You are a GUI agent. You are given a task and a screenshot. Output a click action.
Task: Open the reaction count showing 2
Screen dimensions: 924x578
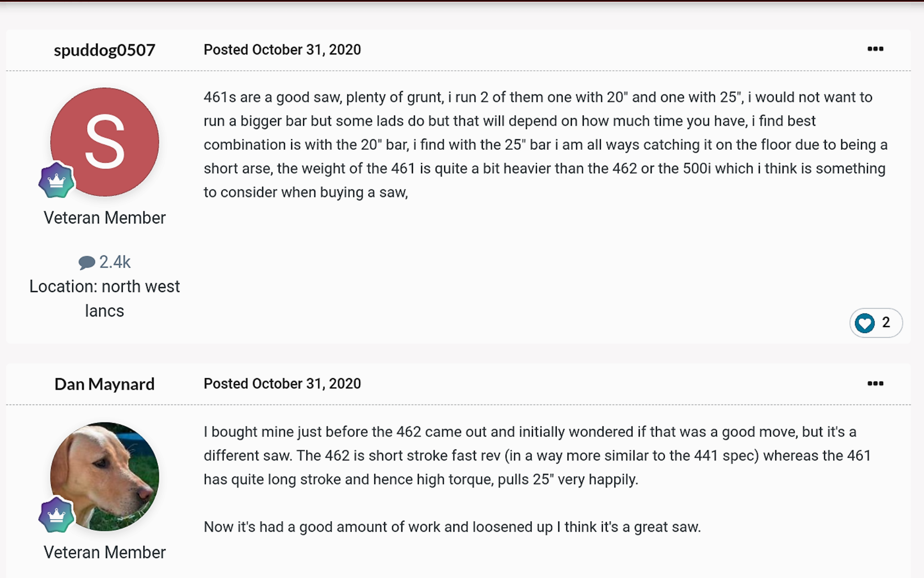coord(886,322)
